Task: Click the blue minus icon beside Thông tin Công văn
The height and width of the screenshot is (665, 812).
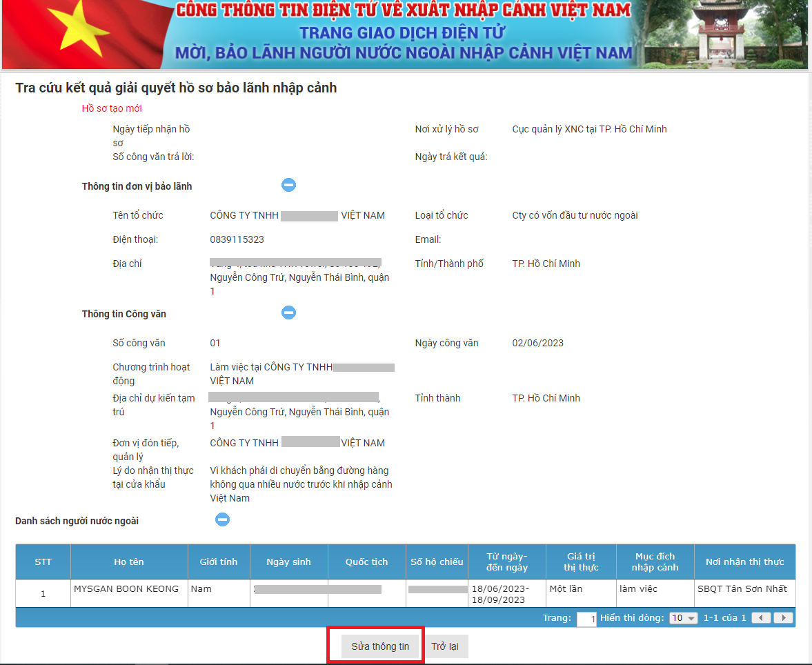Action: point(288,312)
